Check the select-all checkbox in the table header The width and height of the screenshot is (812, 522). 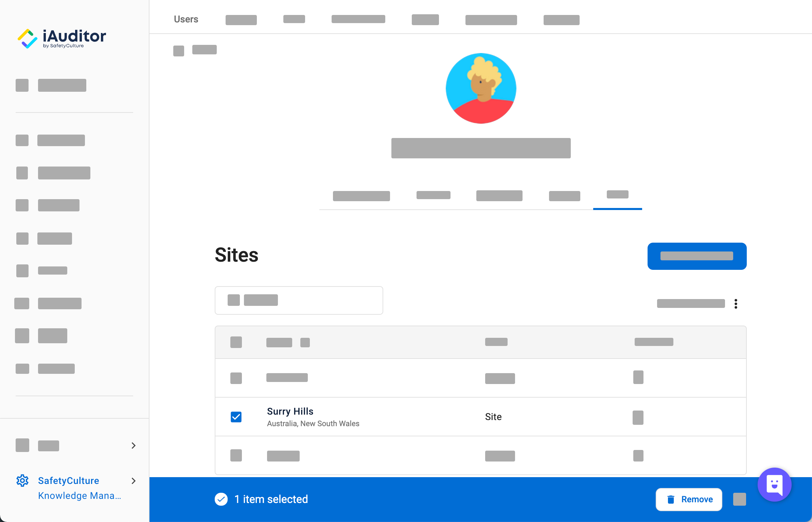[236, 342]
